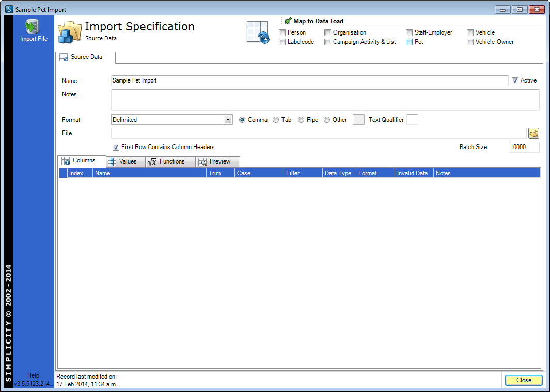Viewport: 550px width, 392px height.
Task: Click the Values tab grid icon
Action: point(112,161)
